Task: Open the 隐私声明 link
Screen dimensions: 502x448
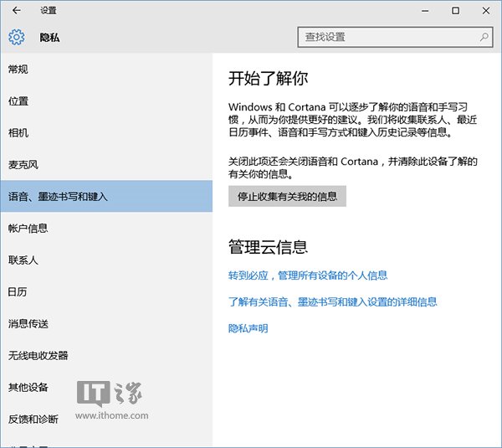Action: 248,329
